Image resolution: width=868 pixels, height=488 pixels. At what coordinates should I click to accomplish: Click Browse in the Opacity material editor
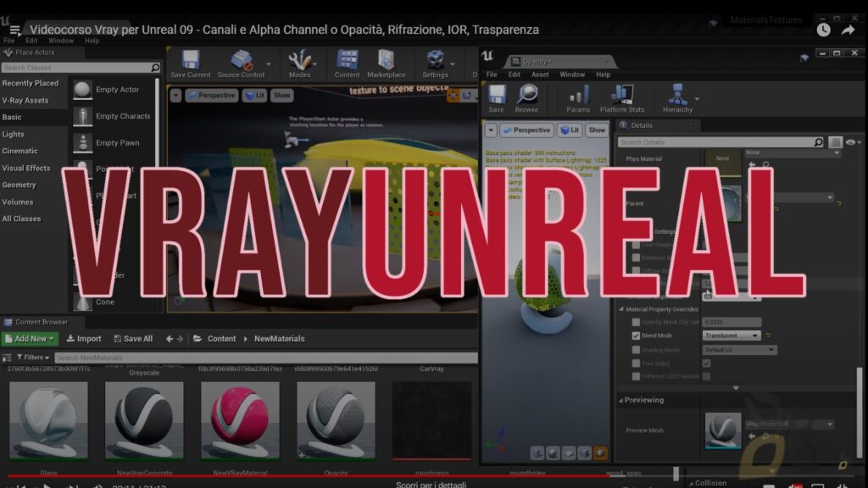tap(526, 99)
